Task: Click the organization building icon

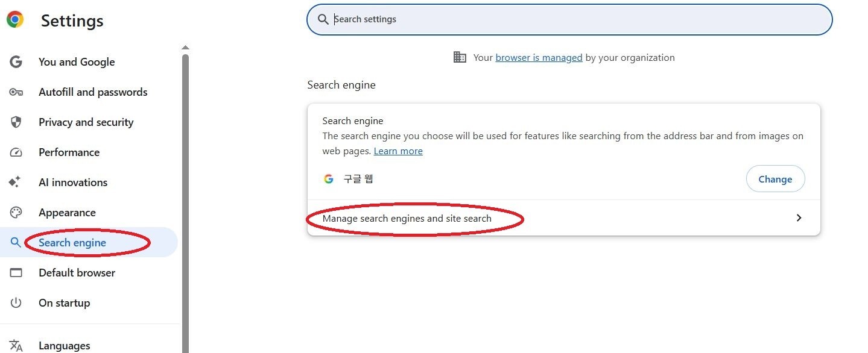Action: pos(460,57)
